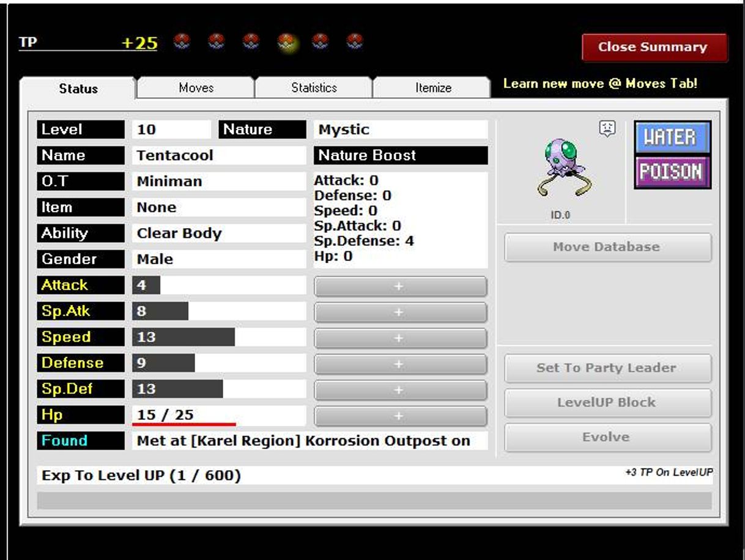Click the Found location text 'Met at [Karel Region]'
The image size is (745, 560).
[219, 441]
